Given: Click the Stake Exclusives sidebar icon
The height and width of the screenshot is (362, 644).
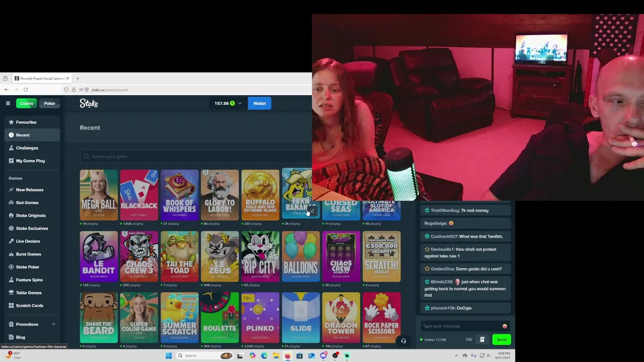Looking at the screenshot, I should pos(11,228).
